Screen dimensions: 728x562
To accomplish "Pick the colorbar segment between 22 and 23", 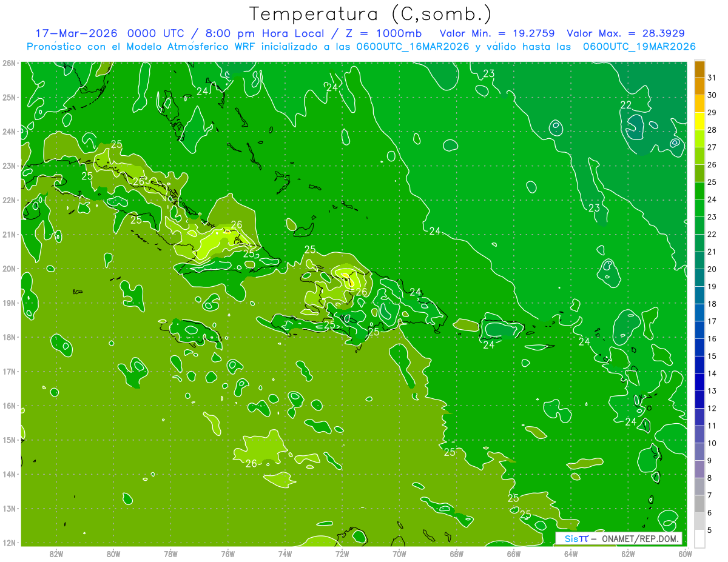I will [x=699, y=226].
